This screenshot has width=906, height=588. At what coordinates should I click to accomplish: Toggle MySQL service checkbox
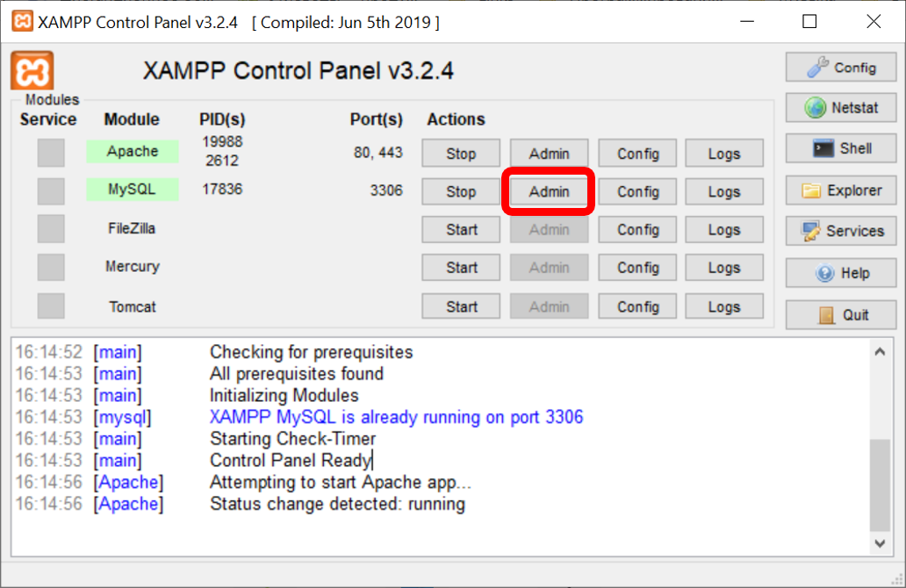(x=51, y=190)
